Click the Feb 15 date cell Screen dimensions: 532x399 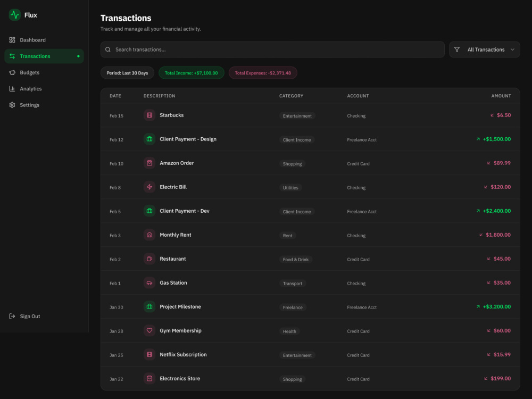click(x=117, y=116)
